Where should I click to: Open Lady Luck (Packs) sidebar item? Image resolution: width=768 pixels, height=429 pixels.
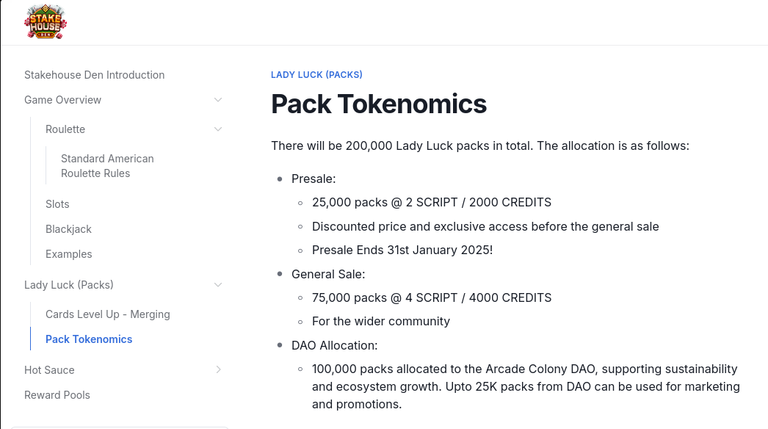tap(69, 285)
